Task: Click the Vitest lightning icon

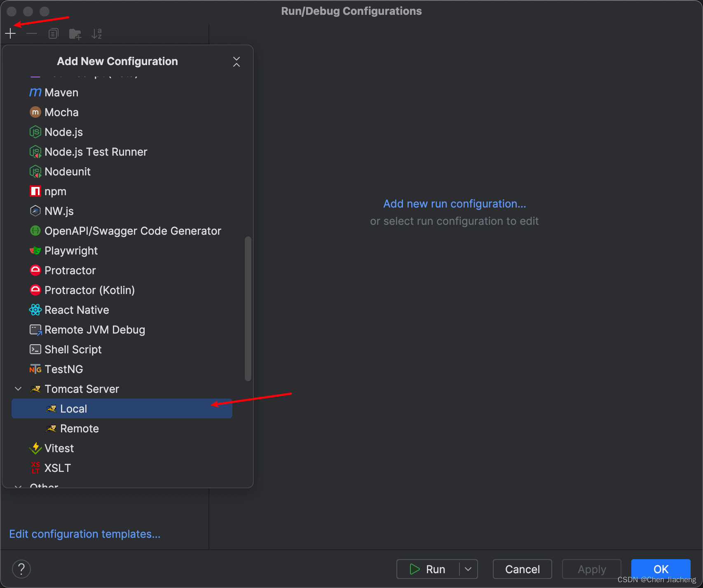Action: coord(35,448)
